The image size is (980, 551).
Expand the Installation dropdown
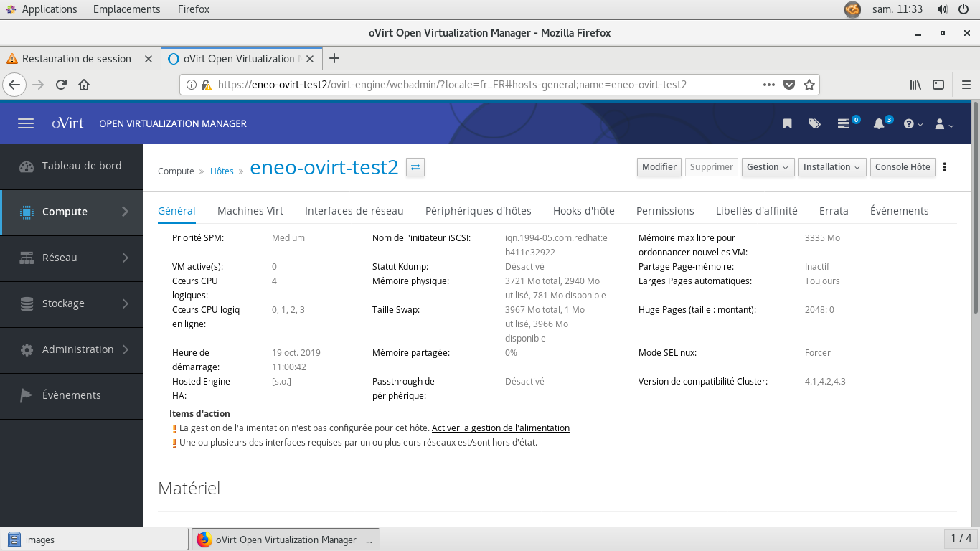831,167
